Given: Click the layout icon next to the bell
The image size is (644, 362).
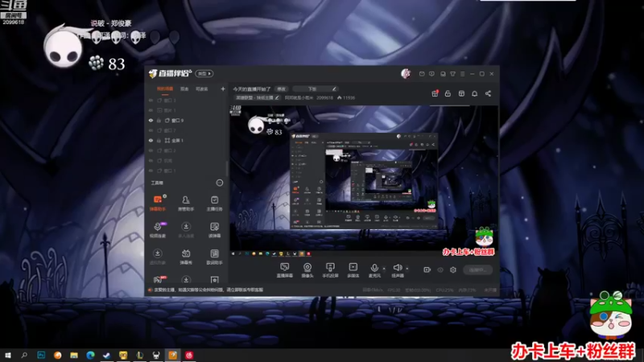Looking at the screenshot, I should (461, 93).
